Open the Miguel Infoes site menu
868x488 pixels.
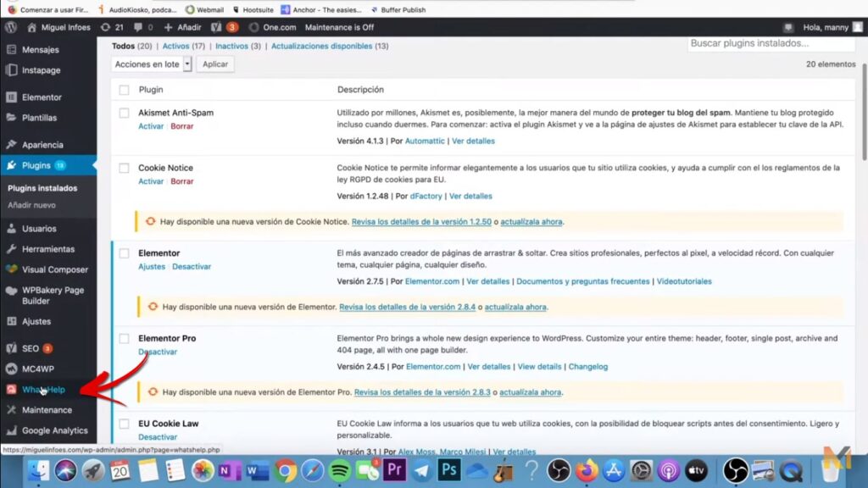58,27
